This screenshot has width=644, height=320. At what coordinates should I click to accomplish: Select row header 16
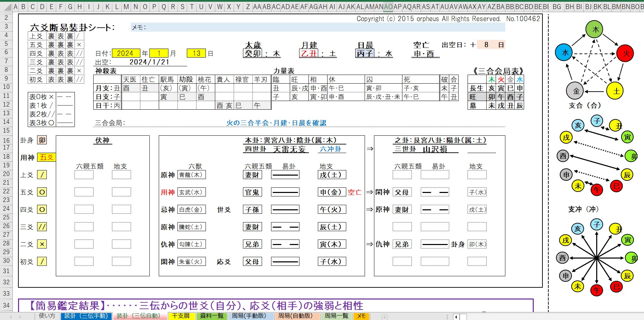coord(6,140)
